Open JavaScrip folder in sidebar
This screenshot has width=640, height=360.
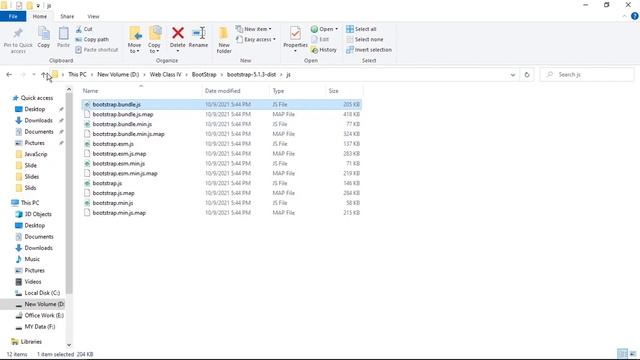(31, 154)
